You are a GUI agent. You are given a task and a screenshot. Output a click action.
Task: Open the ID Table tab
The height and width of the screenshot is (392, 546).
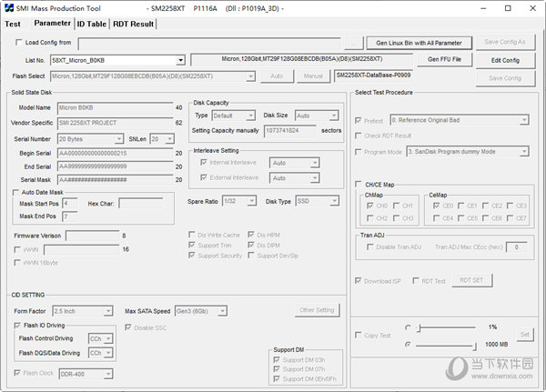(91, 24)
